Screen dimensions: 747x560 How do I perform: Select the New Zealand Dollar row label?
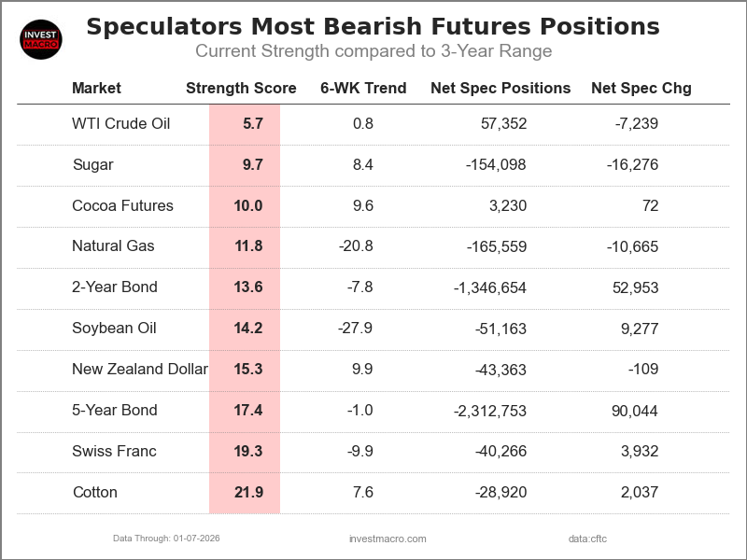pos(139,370)
